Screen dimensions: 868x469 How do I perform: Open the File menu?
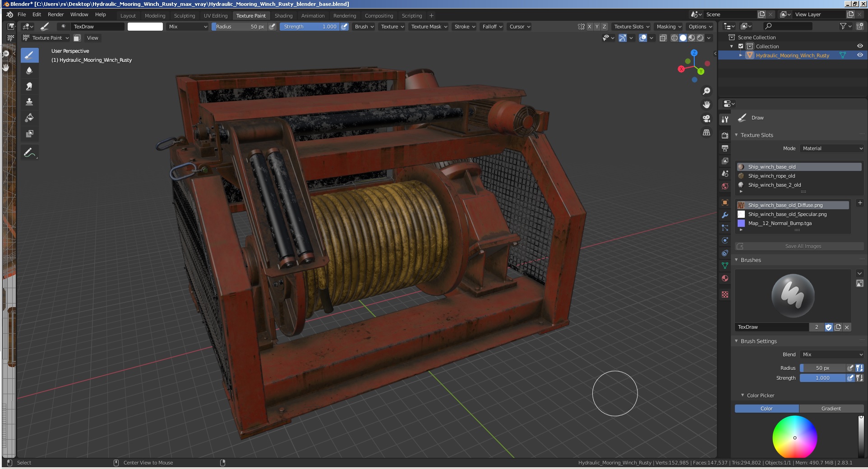click(22, 14)
